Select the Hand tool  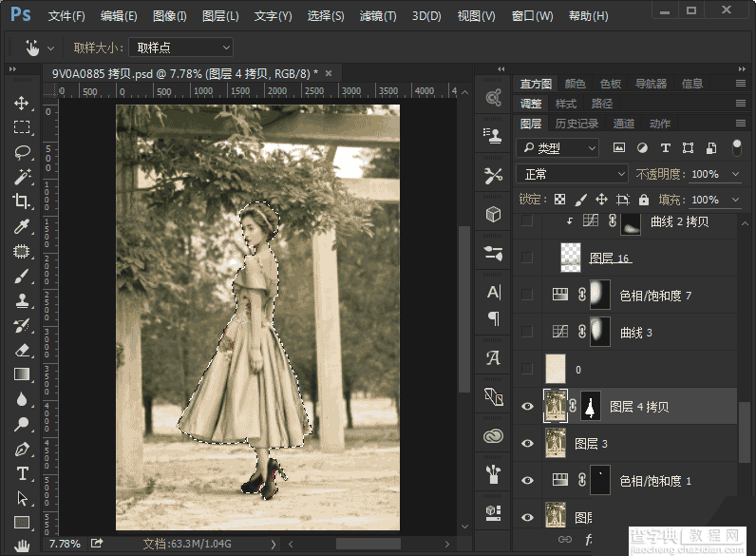tap(21, 546)
